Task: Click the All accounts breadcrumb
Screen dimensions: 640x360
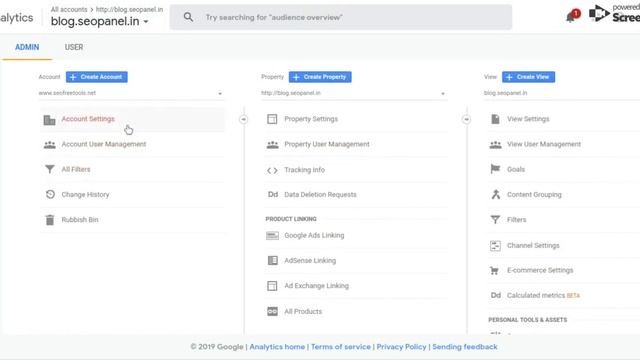Action: (69, 9)
